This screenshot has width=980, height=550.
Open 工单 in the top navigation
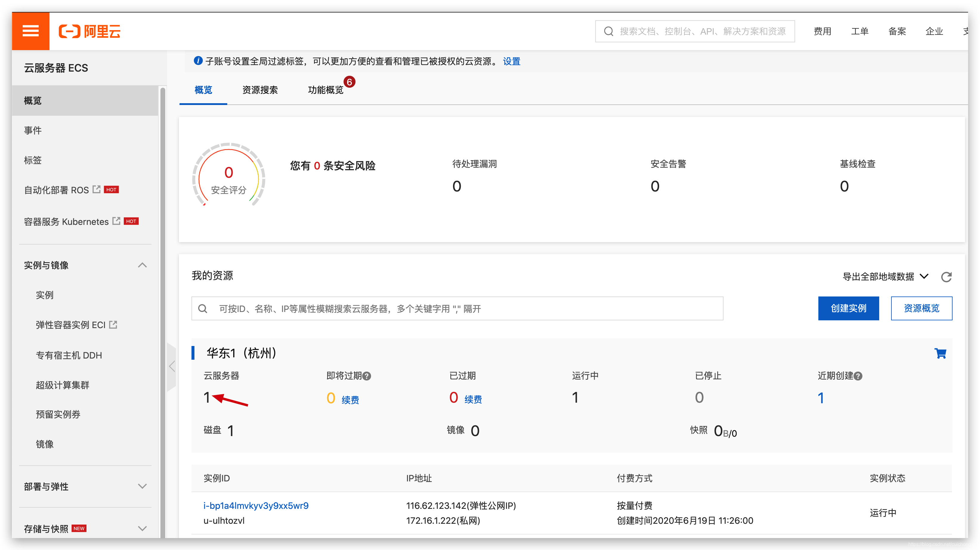860,31
